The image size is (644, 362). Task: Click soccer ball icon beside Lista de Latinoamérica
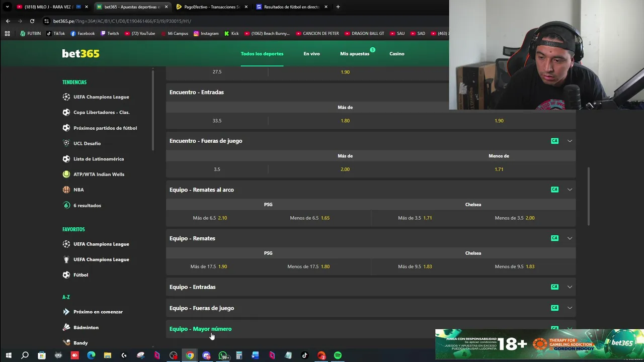click(66, 159)
